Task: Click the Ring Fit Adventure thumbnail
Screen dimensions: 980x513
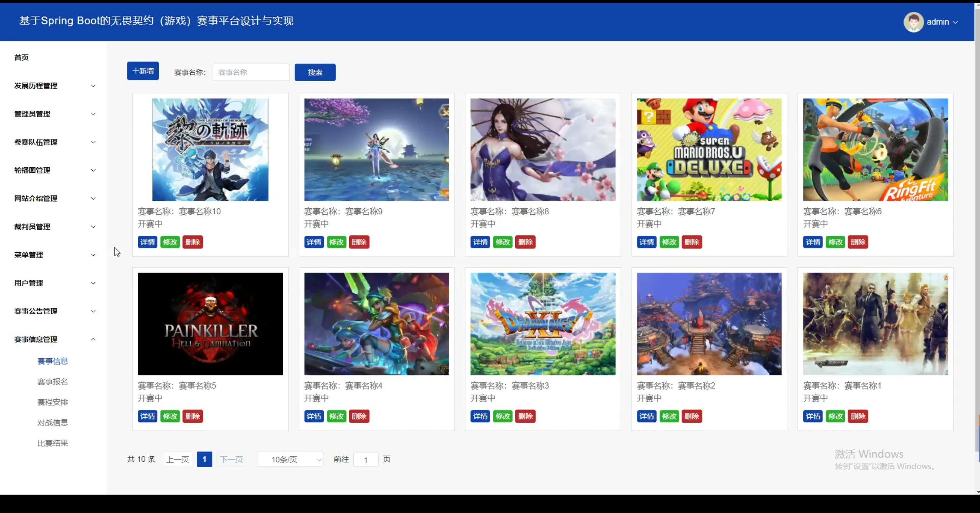Action: (875, 150)
